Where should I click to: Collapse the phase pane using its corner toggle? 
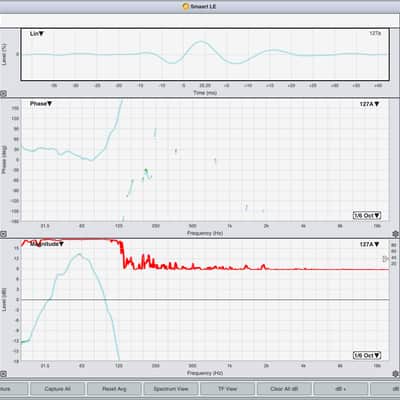pyautogui.click(x=3, y=234)
